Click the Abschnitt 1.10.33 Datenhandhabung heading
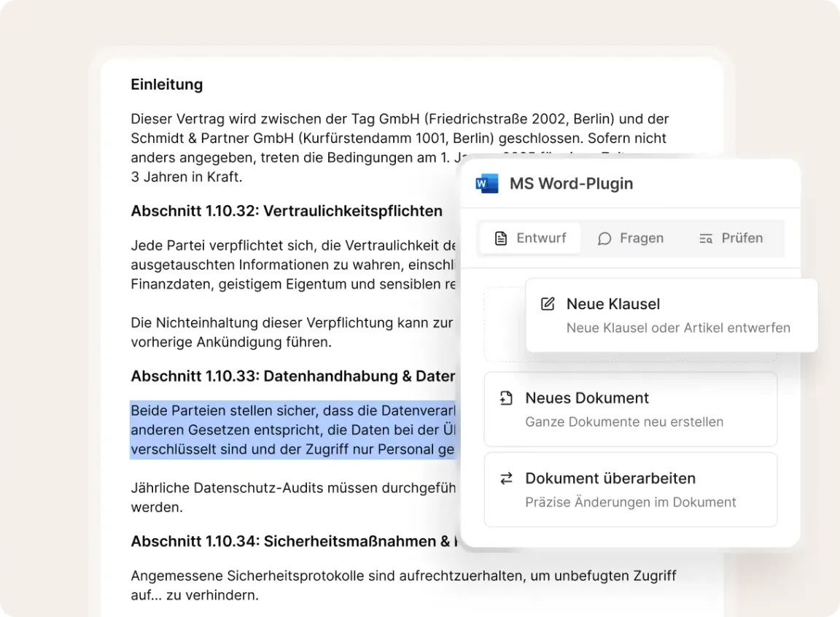 tap(292, 376)
